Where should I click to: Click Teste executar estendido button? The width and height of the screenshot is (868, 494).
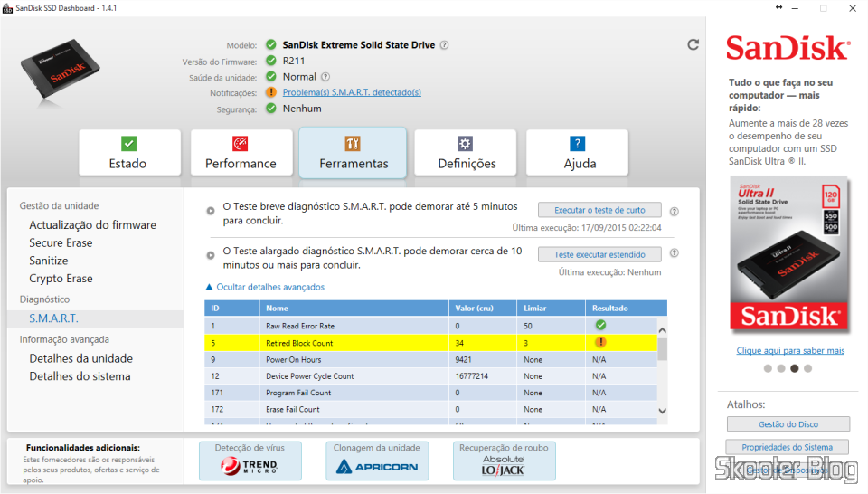(x=599, y=254)
